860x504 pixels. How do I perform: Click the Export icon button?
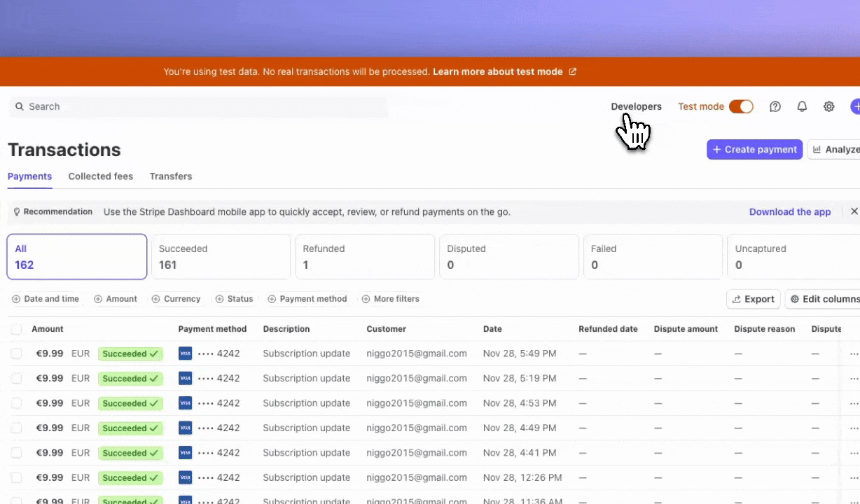[753, 299]
